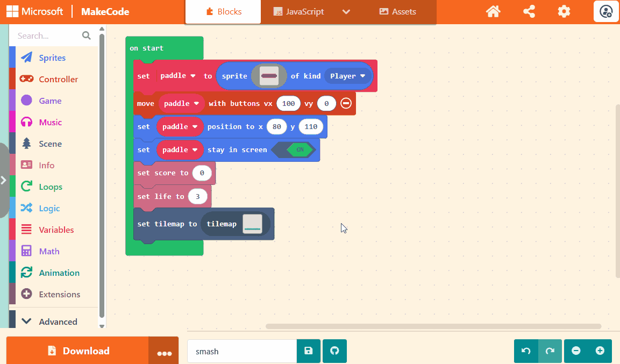Switch to the JavaScript tab
This screenshot has height=364, width=620.
[298, 12]
